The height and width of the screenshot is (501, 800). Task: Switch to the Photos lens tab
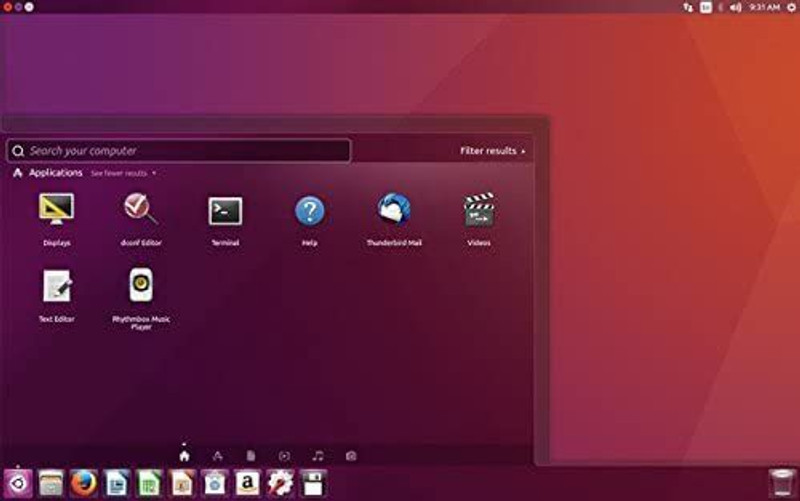tap(351, 456)
